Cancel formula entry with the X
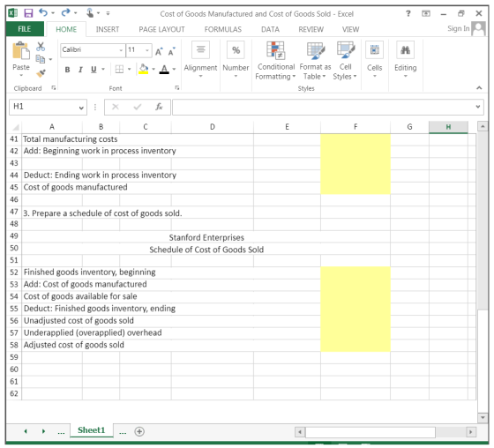 (116, 107)
